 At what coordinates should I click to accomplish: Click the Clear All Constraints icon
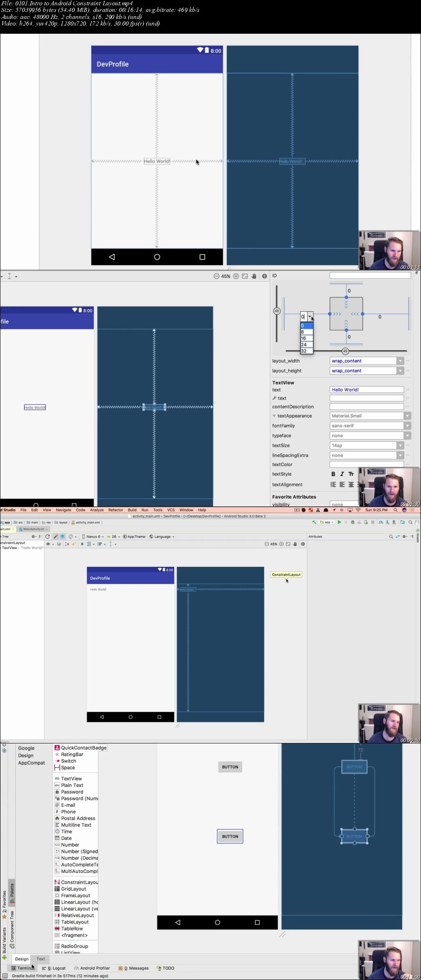(67, 544)
